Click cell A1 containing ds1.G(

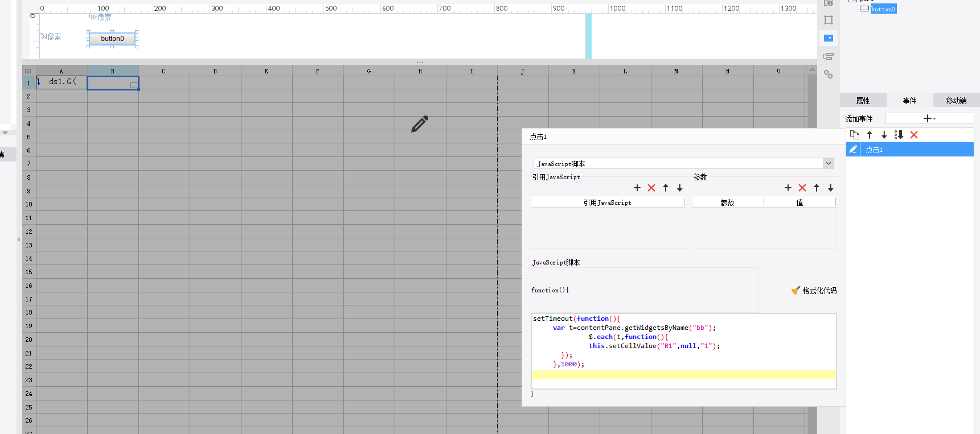pos(61,82)
